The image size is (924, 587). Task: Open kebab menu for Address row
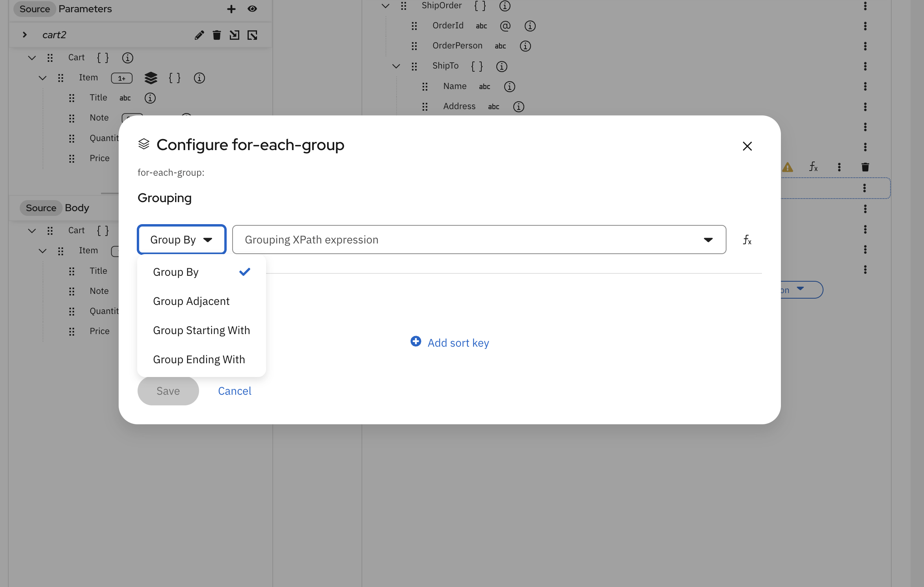pyautogui.click(x=865, y=106)
